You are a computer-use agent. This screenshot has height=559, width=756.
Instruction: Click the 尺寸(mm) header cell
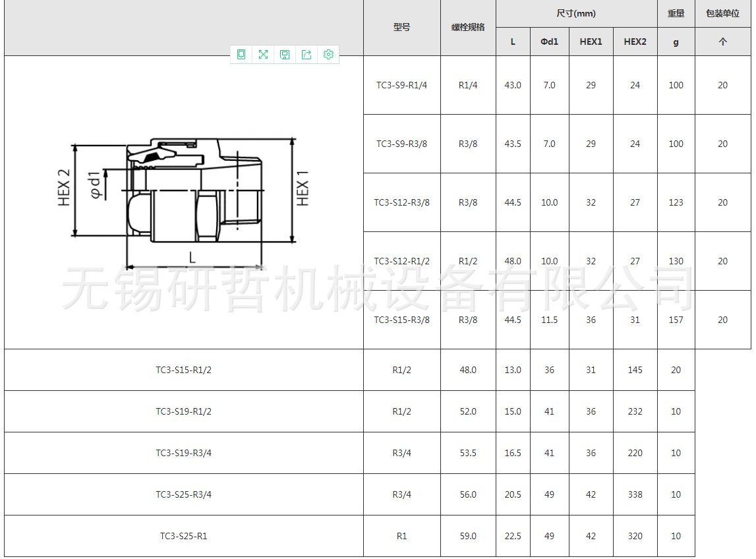576,14
